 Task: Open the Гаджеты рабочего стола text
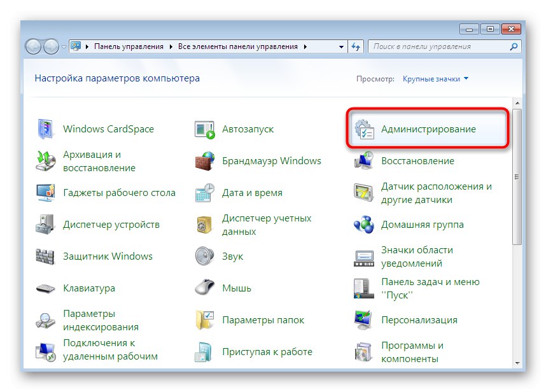click(119, 193)
